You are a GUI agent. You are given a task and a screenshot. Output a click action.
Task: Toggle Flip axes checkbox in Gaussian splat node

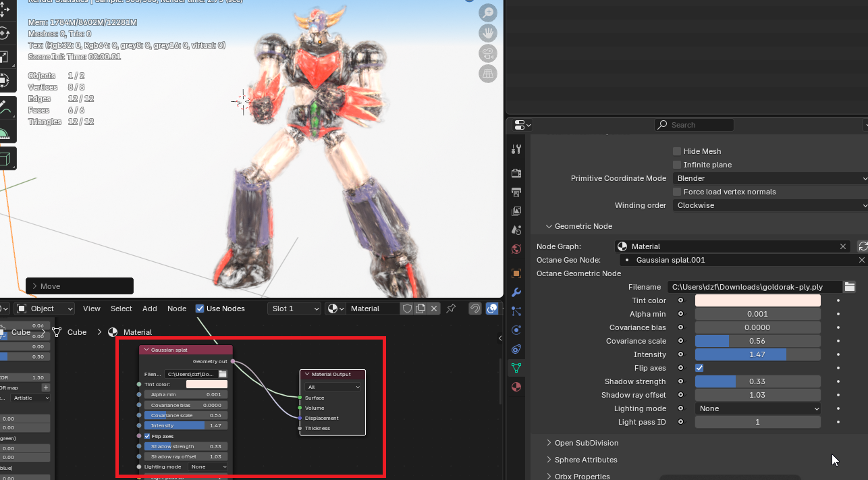click(x=146, y=436)
